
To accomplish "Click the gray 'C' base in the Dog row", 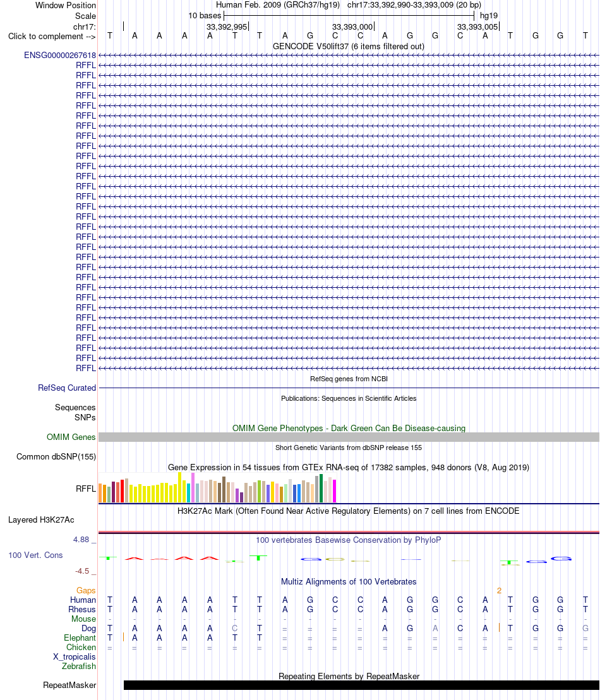I will point(234,629).
